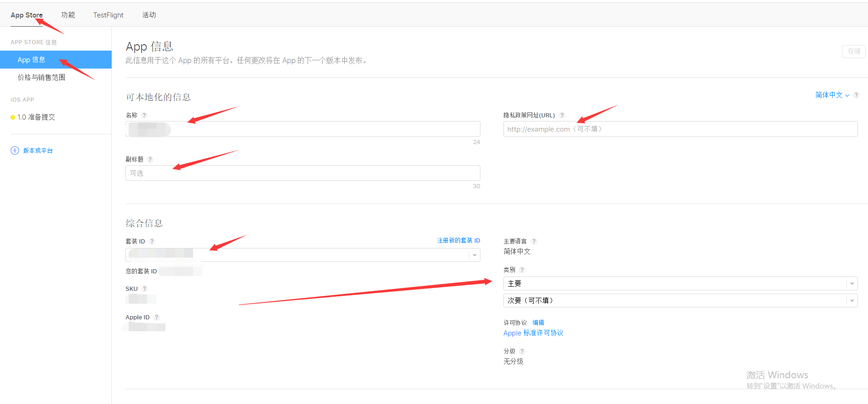This screenshot has width=868, height=404.
Task: Click help icon beside 套装 ID
Action: (152, 242)
